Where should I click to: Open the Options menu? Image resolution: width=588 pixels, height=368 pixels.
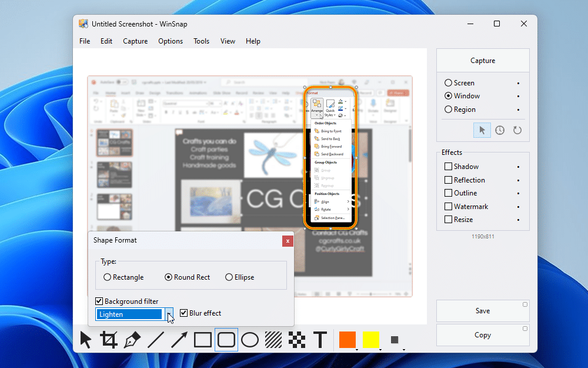point(171,41)
